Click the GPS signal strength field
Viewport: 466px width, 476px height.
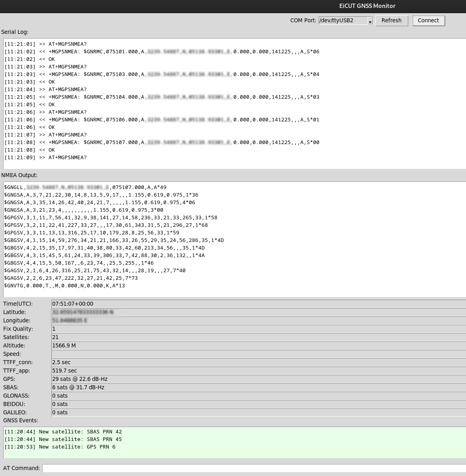[x=159, y=379]
